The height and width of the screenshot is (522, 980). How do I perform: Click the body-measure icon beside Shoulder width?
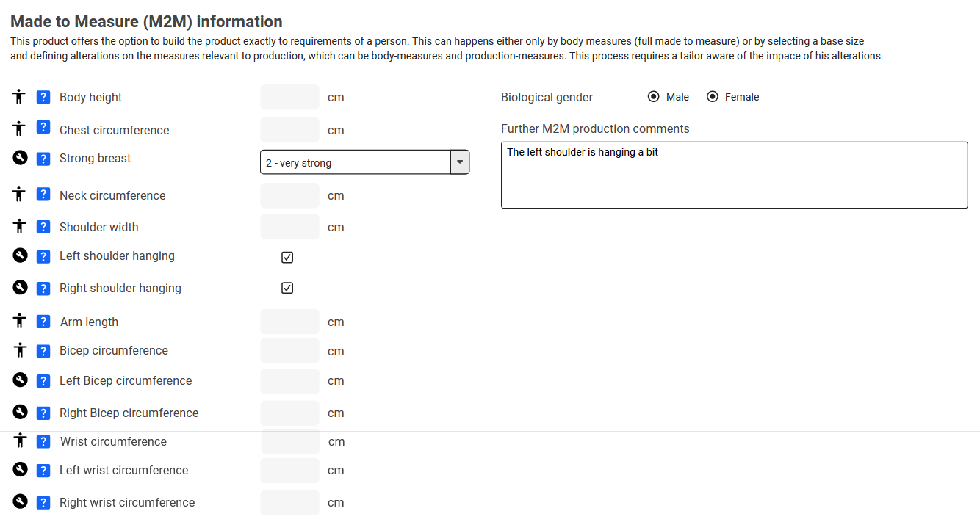21,226
